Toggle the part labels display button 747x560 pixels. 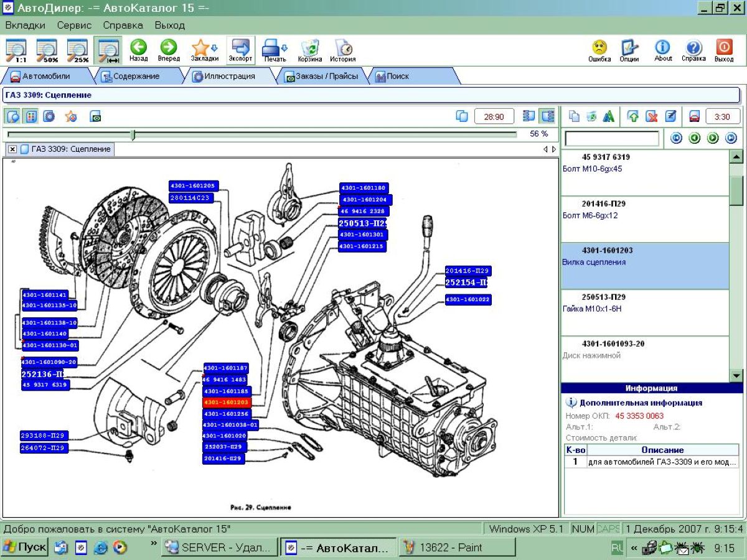click(x=31, y=116)
